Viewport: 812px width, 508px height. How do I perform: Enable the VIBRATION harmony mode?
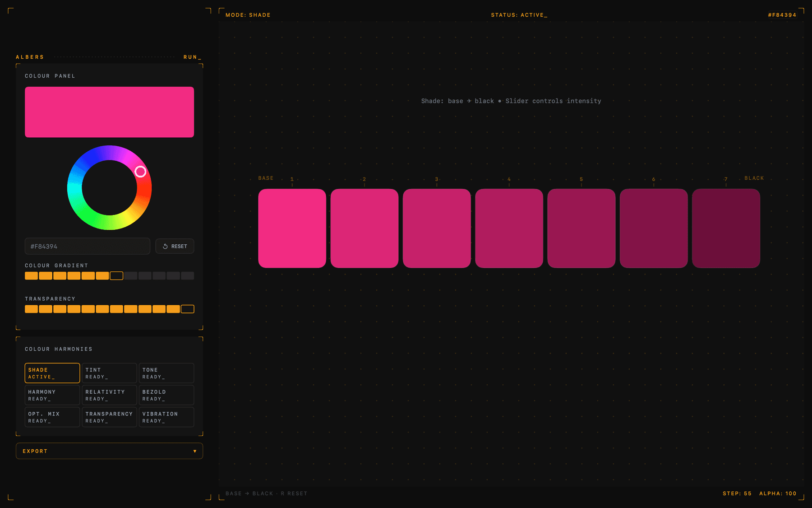pyautogui.click(x=166, y=417)
